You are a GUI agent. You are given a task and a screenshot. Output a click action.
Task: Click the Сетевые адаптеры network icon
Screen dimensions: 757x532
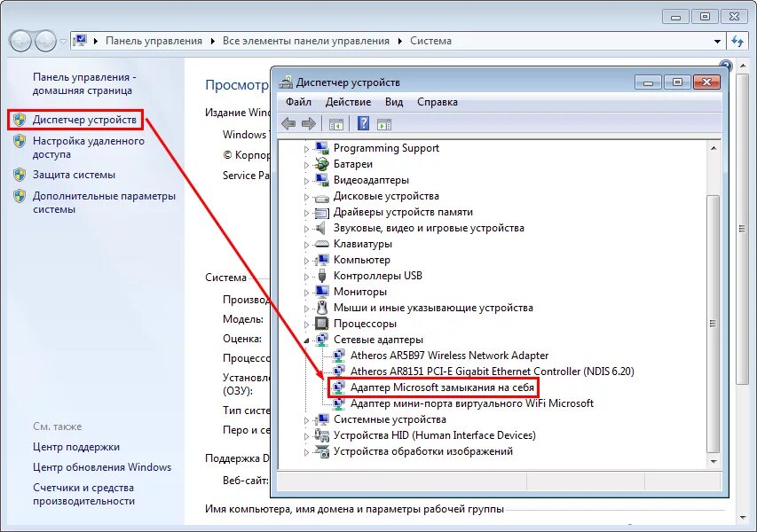pos(321,340)
